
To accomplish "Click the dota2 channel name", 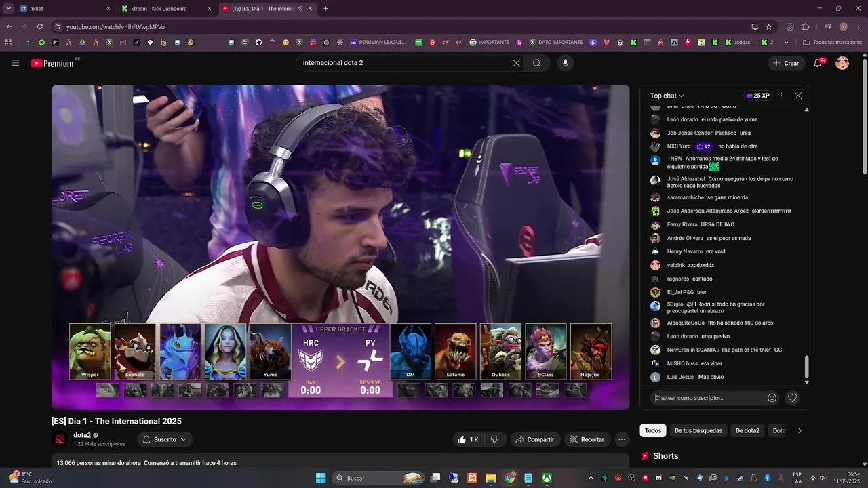I will (81, 435).
